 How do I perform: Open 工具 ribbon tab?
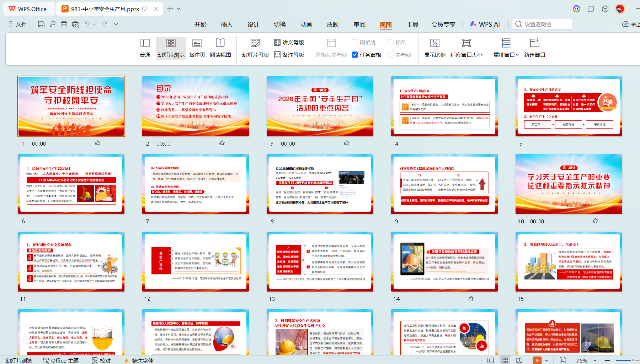pyautogui.click(x=412, y=24)
